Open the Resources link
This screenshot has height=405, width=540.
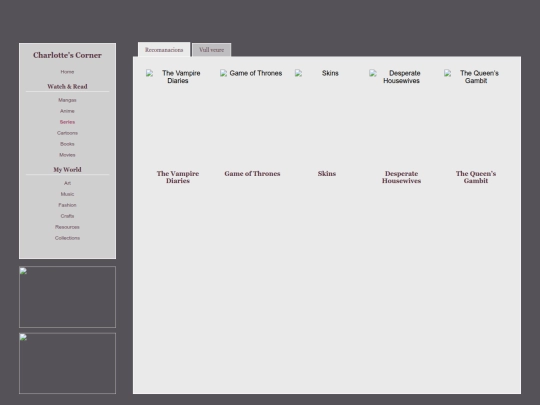[67, 227]
